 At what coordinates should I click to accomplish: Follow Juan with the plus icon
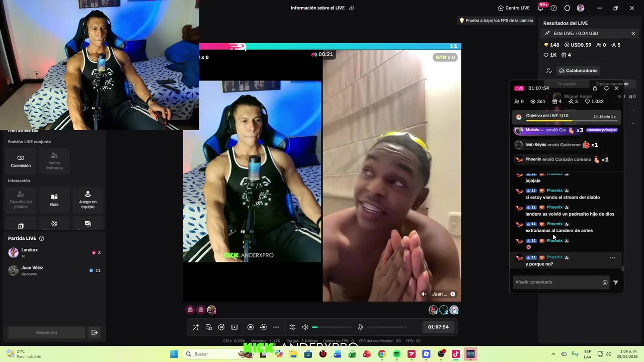pyautogui.click(x=453, y=294)
